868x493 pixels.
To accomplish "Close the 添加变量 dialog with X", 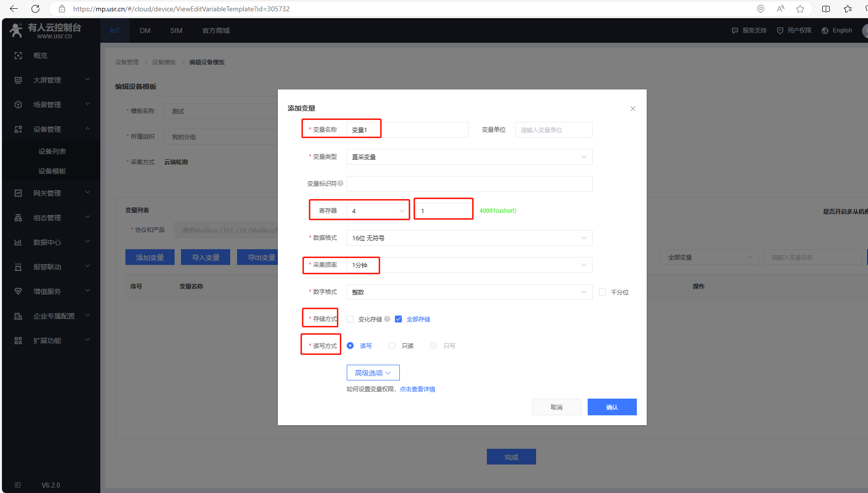I will coord(633,109).
